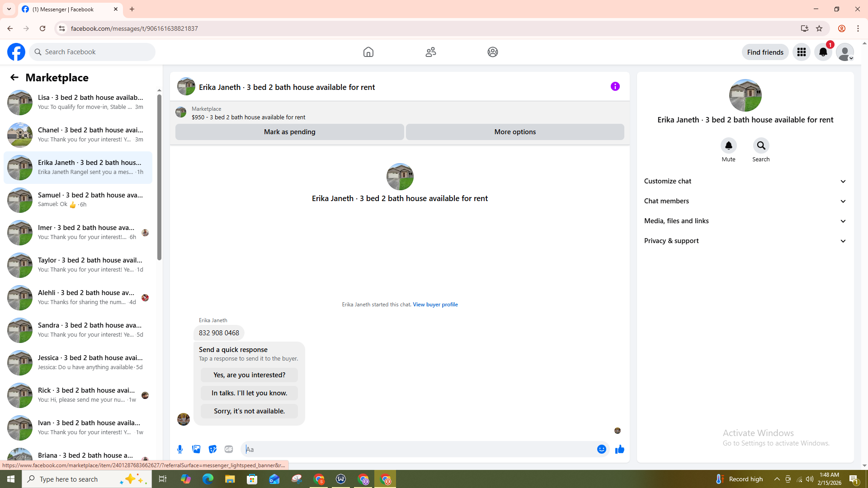Go to Home feed icon

click(x=368, y=52)
